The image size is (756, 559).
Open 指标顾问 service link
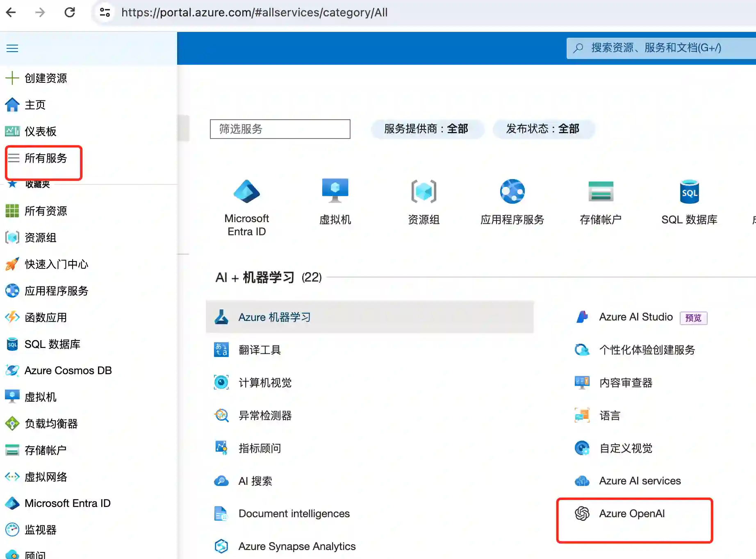pyautogui.click(x=260, y=448)
